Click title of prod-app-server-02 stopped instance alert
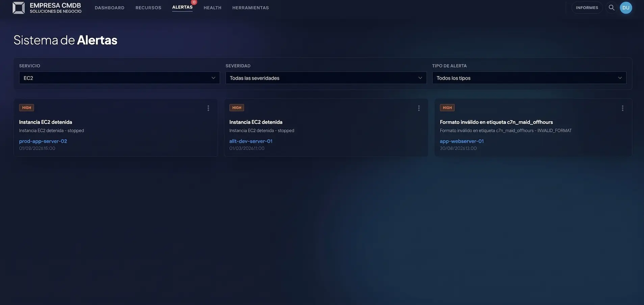The image size is (644, 305). point(46,122)
